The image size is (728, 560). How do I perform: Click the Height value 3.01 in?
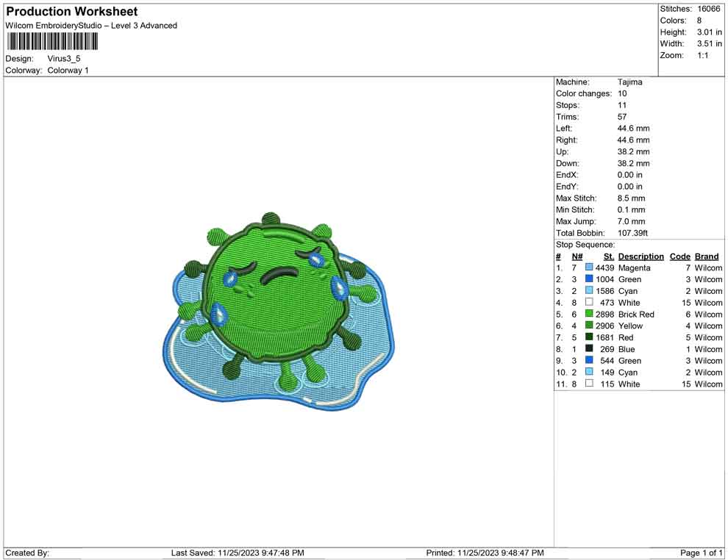tap(710, 32)
